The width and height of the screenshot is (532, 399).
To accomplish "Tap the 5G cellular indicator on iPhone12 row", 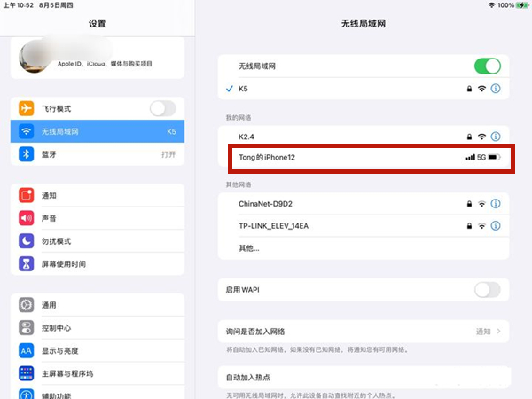I will 481,157.
